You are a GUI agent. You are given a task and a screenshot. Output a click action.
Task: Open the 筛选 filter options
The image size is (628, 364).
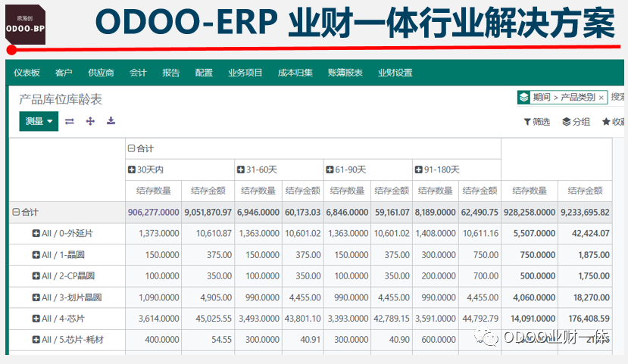click(x=537, y=122)
